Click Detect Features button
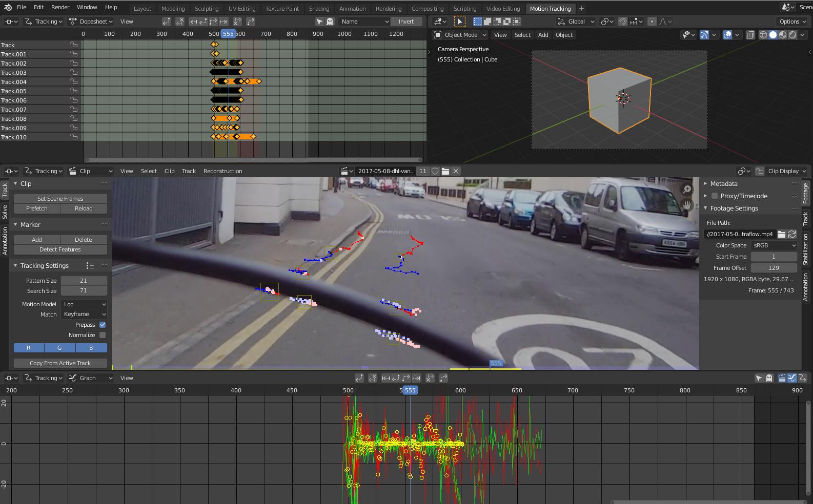Screen dimensions: 813x504 (60, 249)
